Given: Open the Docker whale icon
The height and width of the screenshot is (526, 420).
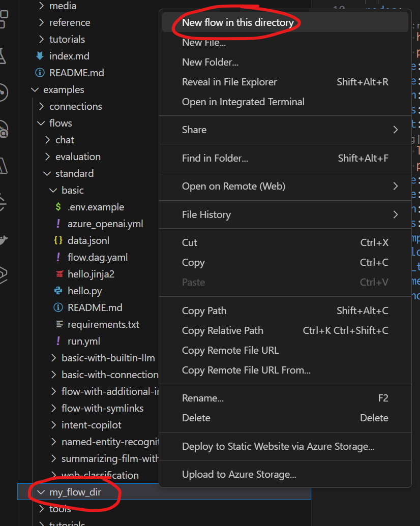Looking at the screenshot, I should coord(4,239).
